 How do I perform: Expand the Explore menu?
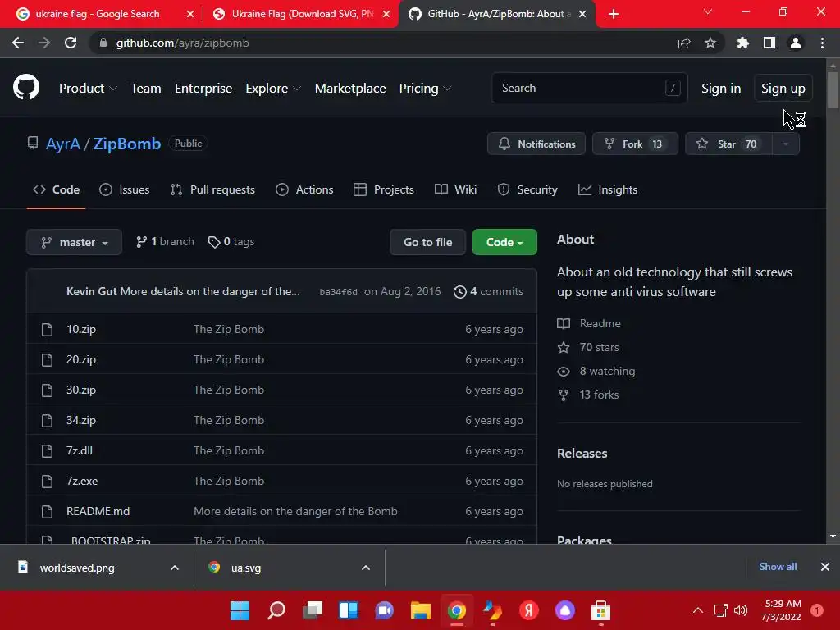pyautogui.click(x=273, y=89)
